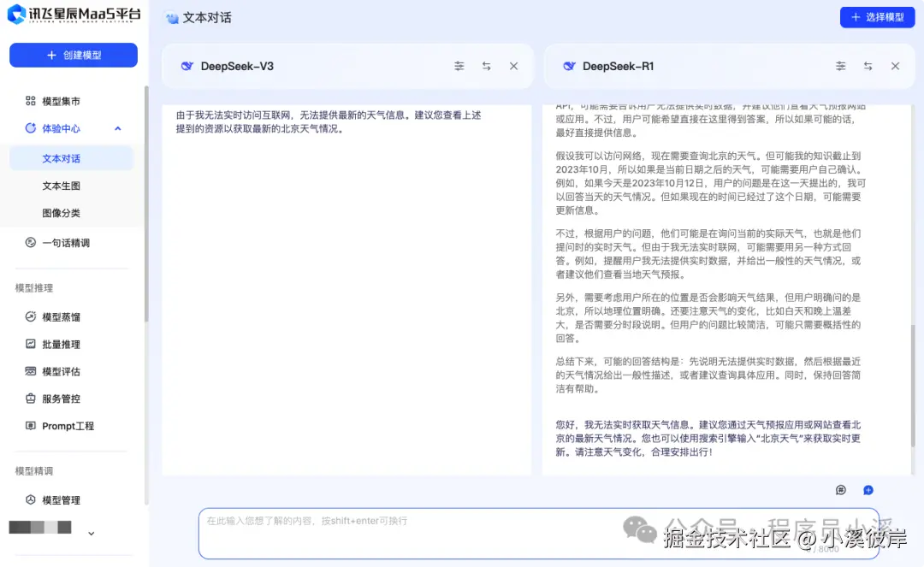Click the 模型精调 section label
The image size is (924, 567).
pyautogui.click(x=33, y=471)
